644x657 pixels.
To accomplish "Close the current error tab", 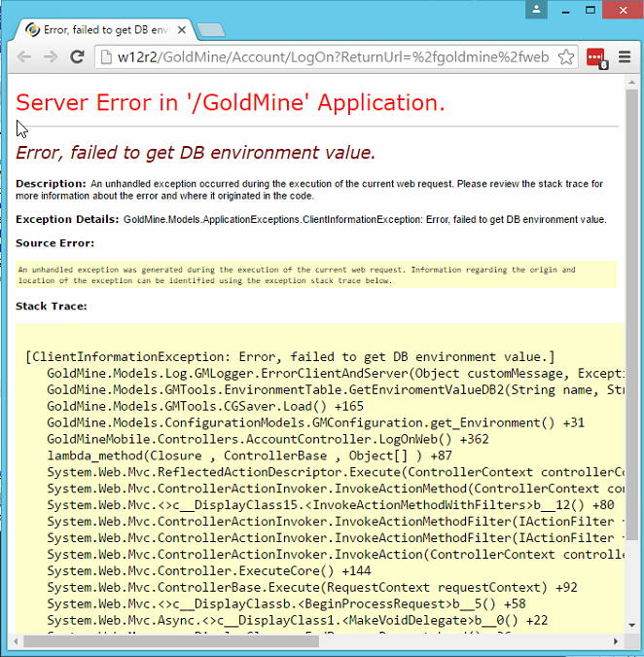I will coord(182,29).
